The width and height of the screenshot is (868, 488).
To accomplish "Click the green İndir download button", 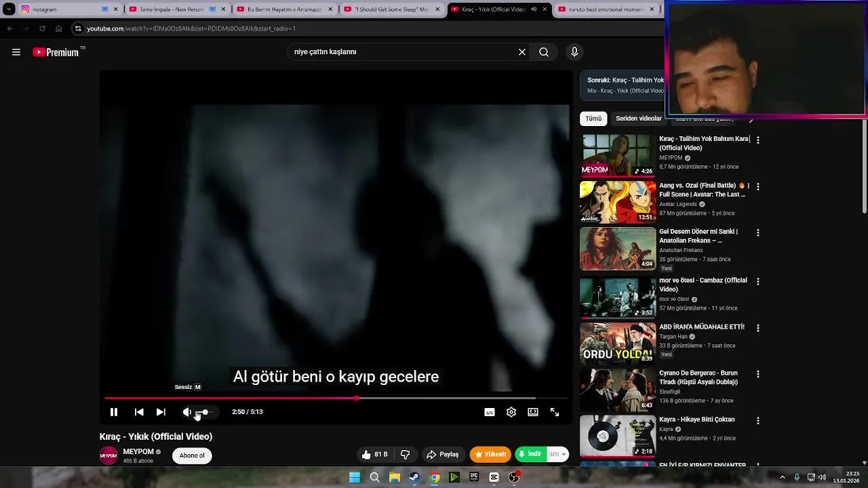I will coord(530,454).
